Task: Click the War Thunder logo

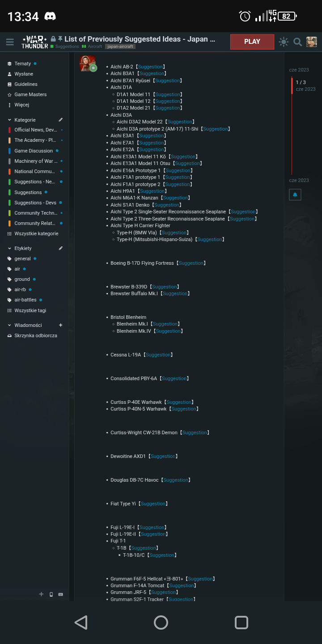Action: 35,42
